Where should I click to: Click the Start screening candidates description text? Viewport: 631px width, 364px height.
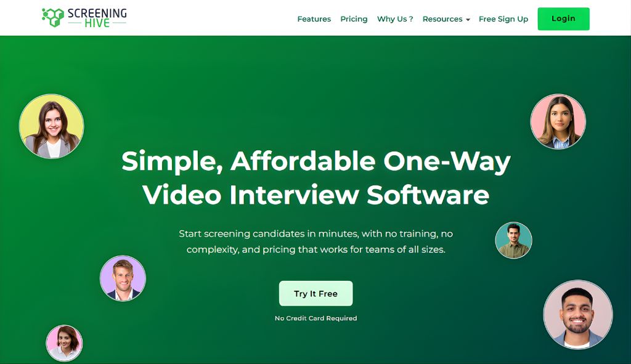pyautogui.click(x=316, y=241)
